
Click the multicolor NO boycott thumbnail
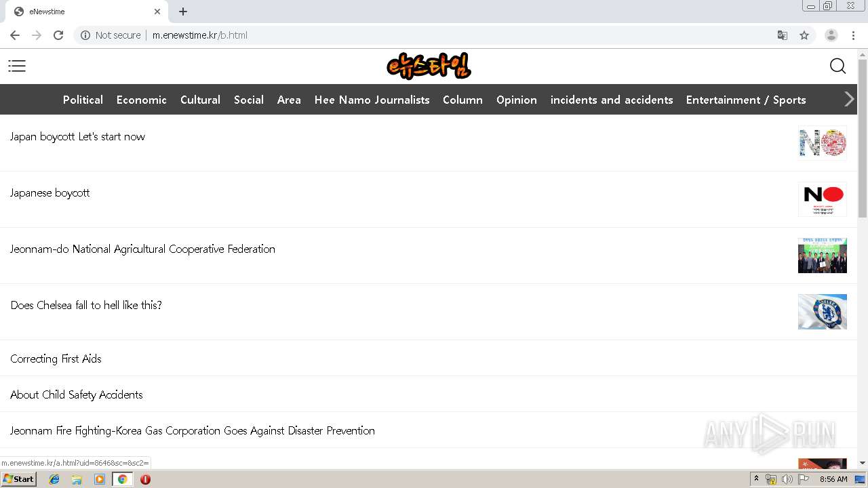tap(823, 142)
